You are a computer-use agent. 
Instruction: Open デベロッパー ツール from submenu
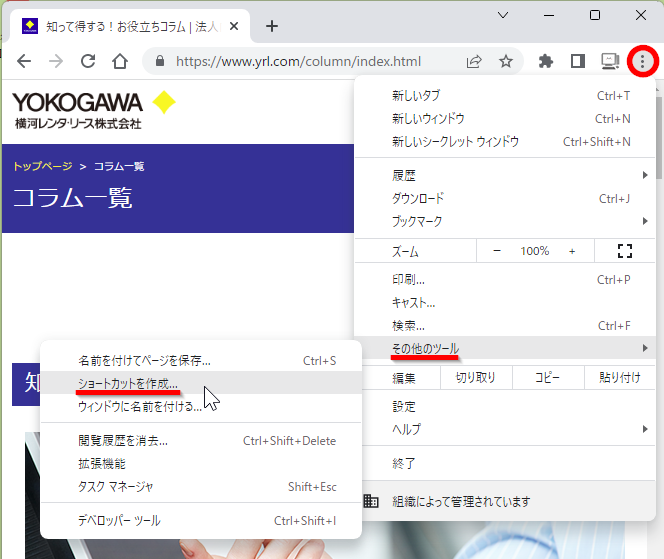click(x=201, y=520)
